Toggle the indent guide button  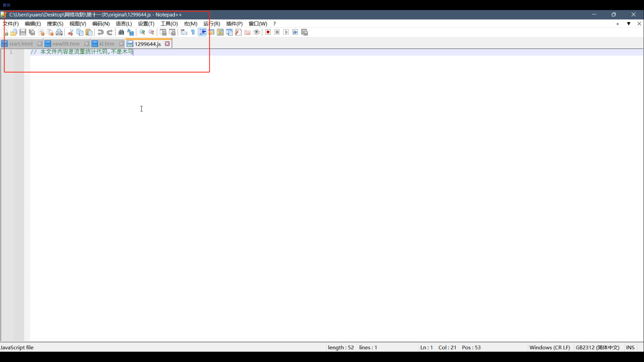pyautogui.click(x=202, y=32)
